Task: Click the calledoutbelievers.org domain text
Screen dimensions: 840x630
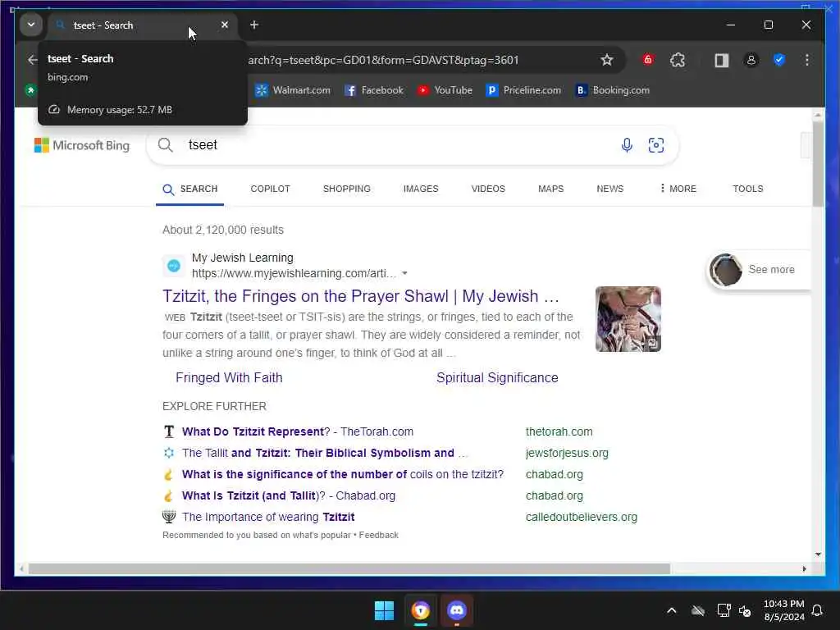Action: click(582, 518)
